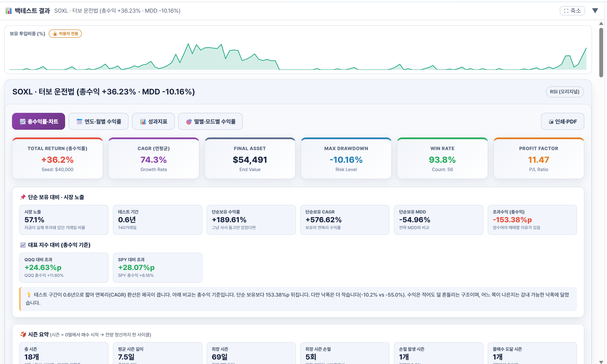Switch to the 연도·월별 수익률 tab
Viewport: 607px width, 364px height.
[x=98, y=121]
